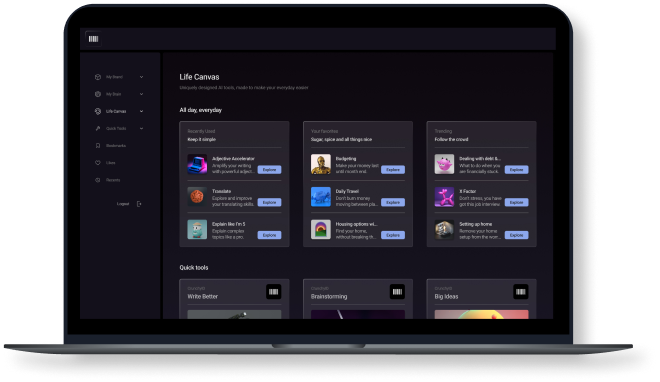Explore the Setting up home tool
The image size is (660, 382).
click(x=516, y=235)
